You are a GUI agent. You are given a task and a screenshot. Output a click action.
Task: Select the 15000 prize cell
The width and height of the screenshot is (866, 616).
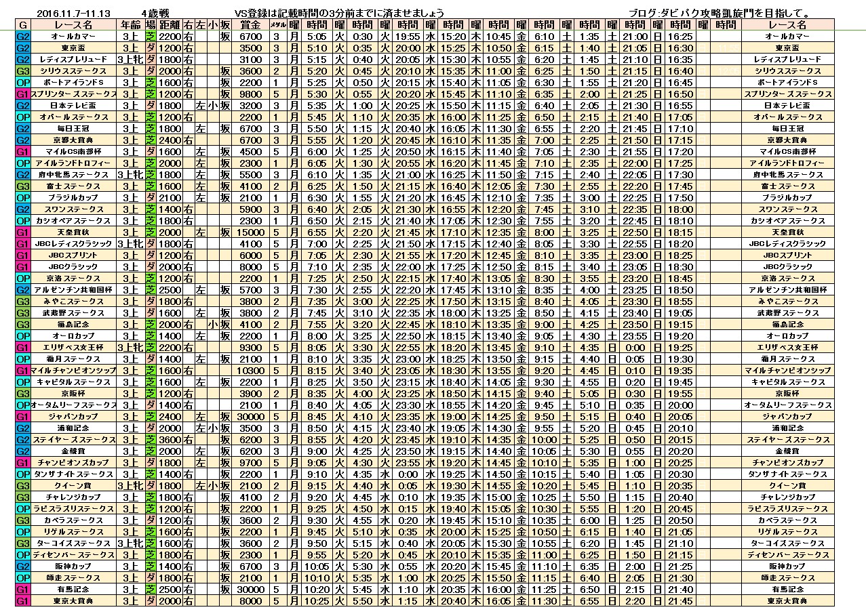(251, 232)
